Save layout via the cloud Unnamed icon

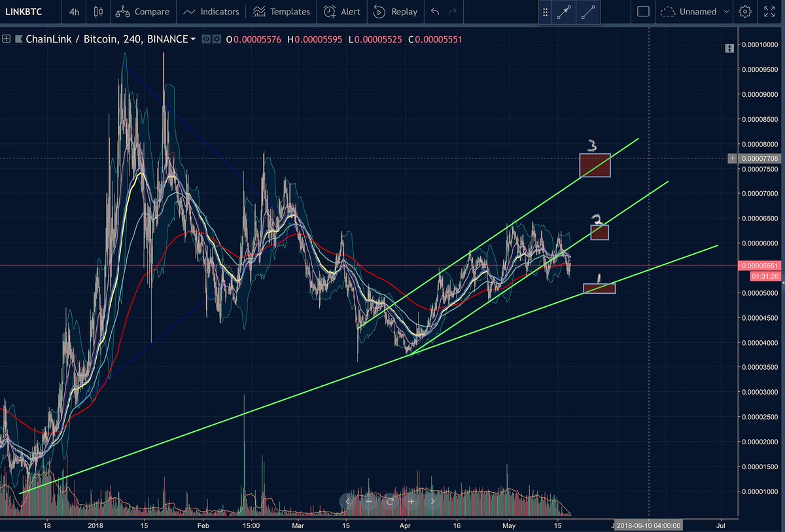tap(668, 12)
